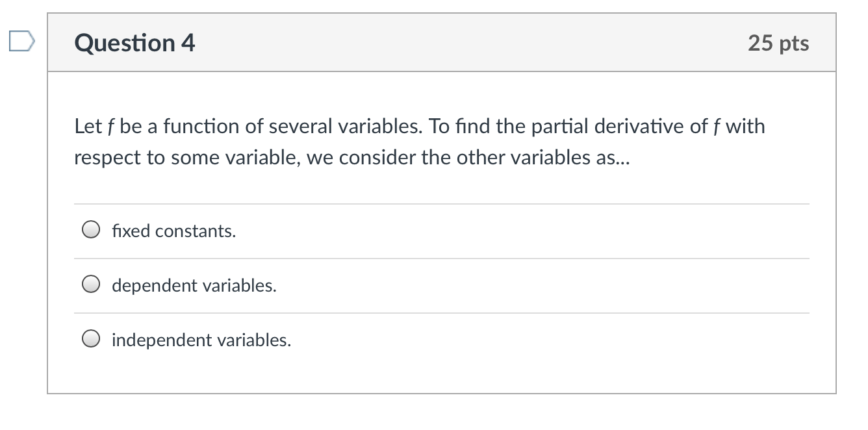868x430 pixels.
Task: Click the word "with" ending the first line
Action: (745, 127)
